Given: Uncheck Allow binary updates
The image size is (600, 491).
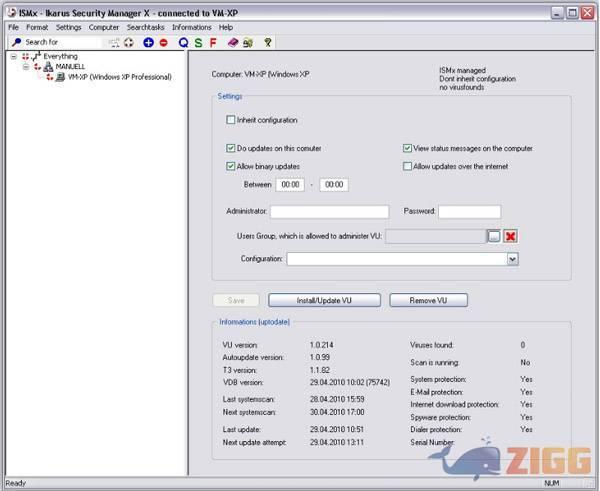Looking at the screenshot, I should pos(230,166).
